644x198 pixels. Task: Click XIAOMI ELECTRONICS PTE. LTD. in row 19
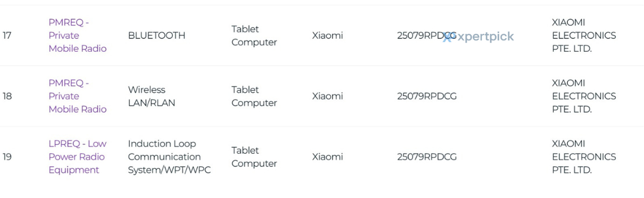point(584,157)
